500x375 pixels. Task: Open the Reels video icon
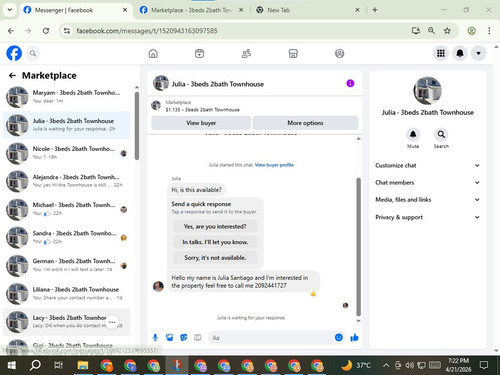(x=199, y=53)
